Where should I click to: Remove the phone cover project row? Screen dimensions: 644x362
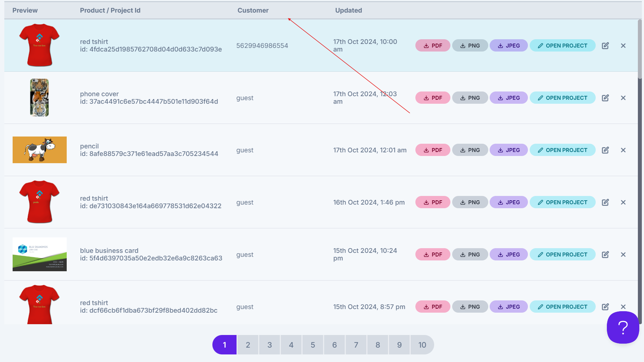[623, 98]
